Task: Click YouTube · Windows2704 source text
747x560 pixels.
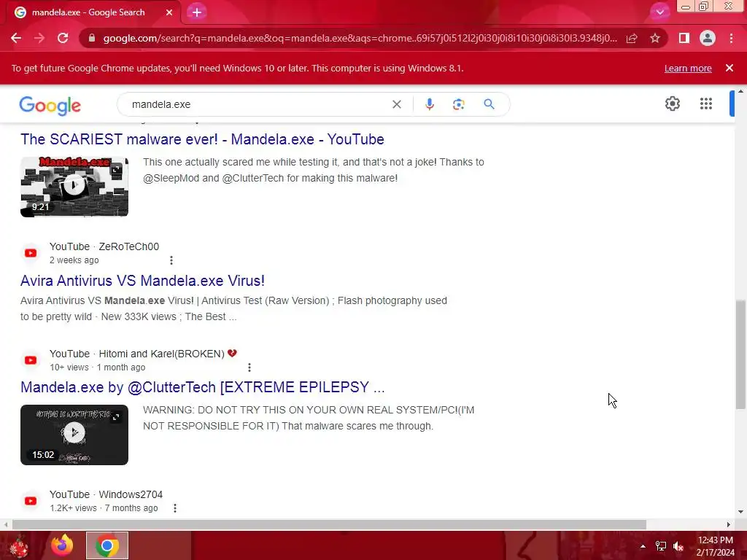Action: (107, 495)
